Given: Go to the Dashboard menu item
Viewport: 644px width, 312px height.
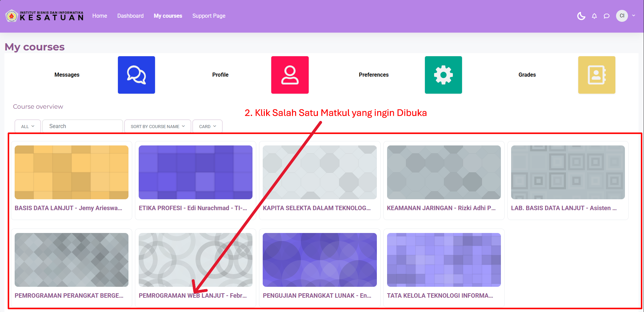Looking at the screenshot, I should tap(130, 16).
